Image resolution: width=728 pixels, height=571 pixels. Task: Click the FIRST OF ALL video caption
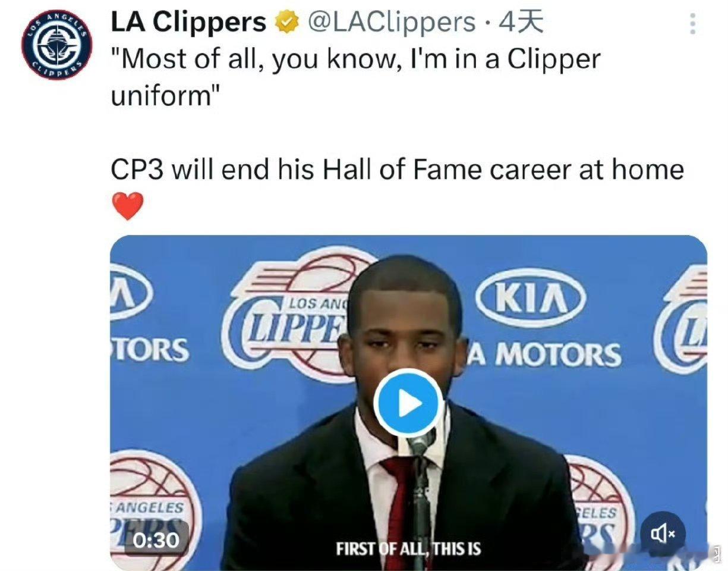tap(408, 548)
